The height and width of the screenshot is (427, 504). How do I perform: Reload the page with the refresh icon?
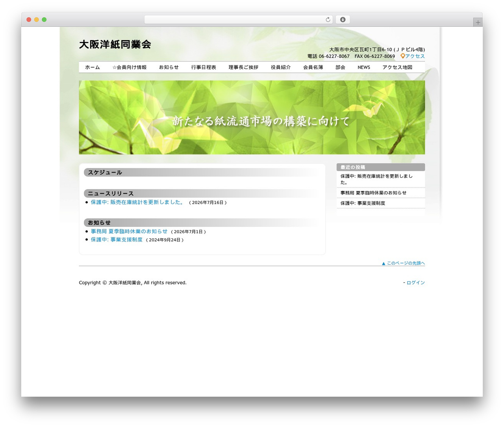(328, 20)
